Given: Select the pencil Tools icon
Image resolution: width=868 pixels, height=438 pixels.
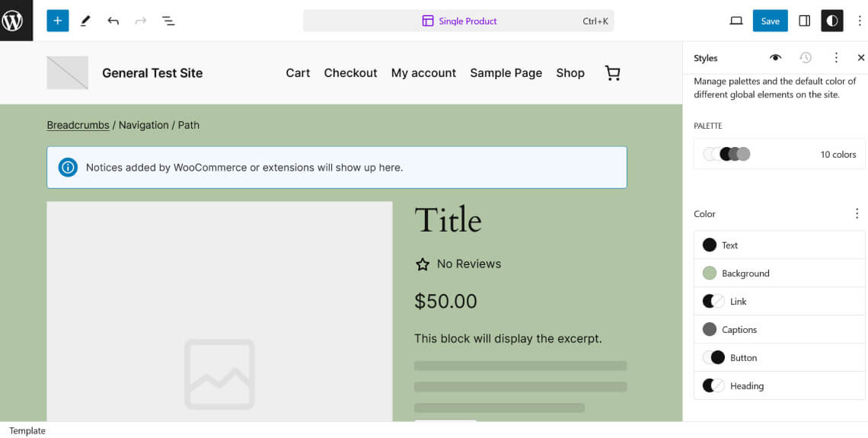Looking at the screenshot, I should tap(85, 21).
